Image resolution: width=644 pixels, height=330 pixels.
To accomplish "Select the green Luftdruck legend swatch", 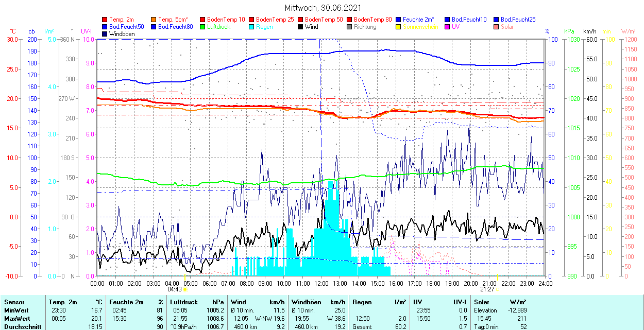I will tap(203, 27).
